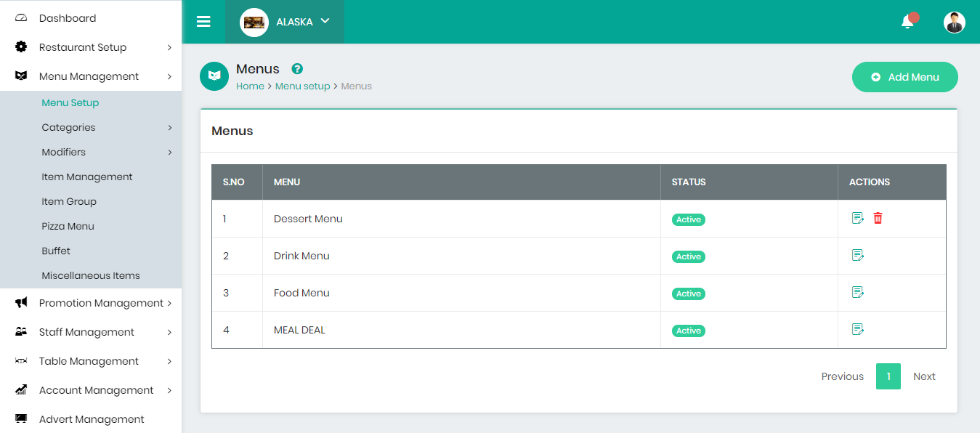Expand the Modifiers submenu
This screenshot has height=433, width=980.
tap(64, 152)
